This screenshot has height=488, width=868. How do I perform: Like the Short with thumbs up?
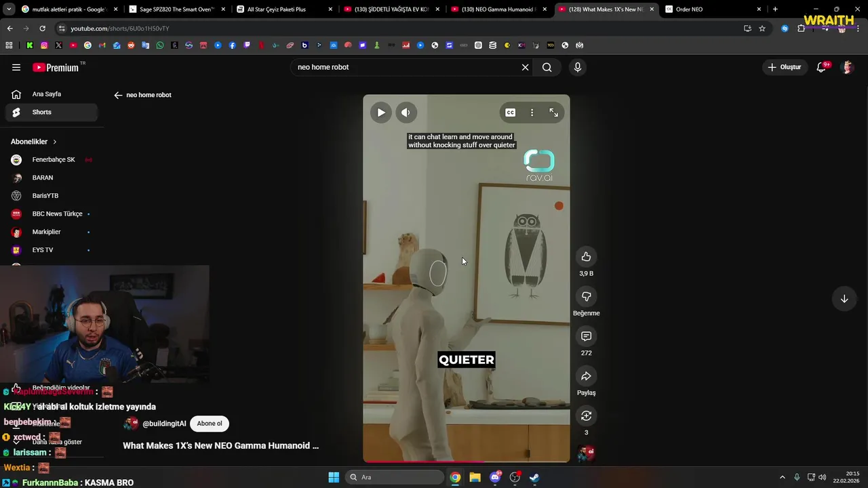[587, 257]
